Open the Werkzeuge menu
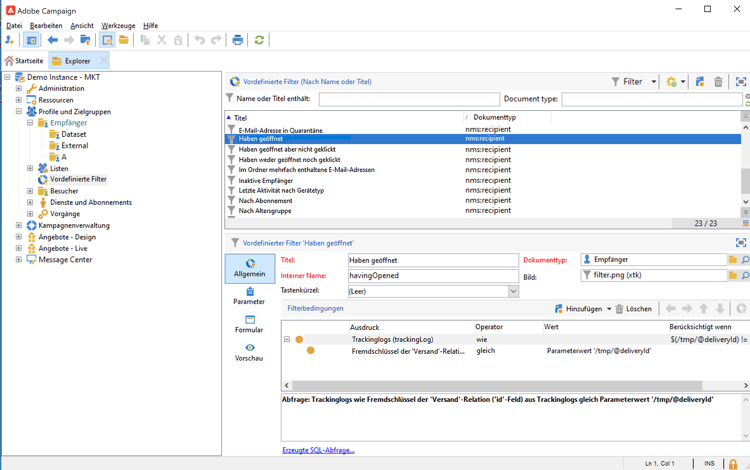Image resolution: width=750 pixels, height=470 pixels. (118, 25)
